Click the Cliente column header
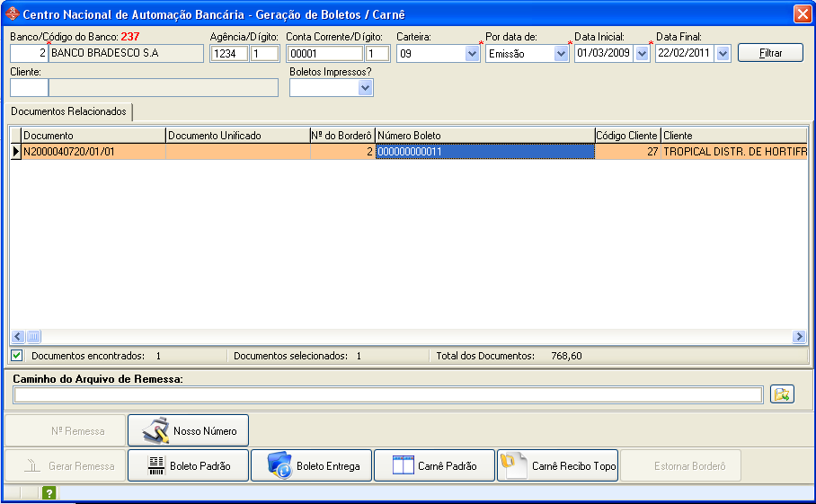The image size is (816, 504). 734,136
